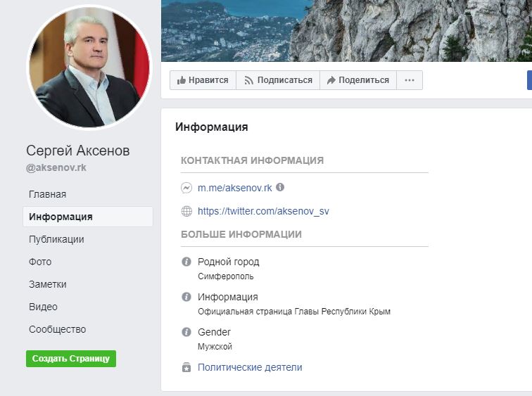532x396 pixels.
Task: Share the page via Поделиться
Action: [358, 80]
